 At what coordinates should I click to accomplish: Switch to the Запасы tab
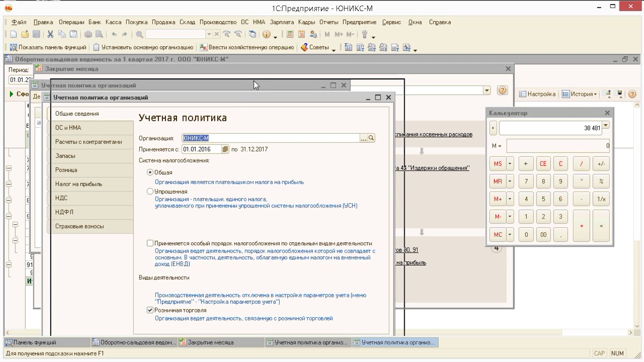point(91,156)
